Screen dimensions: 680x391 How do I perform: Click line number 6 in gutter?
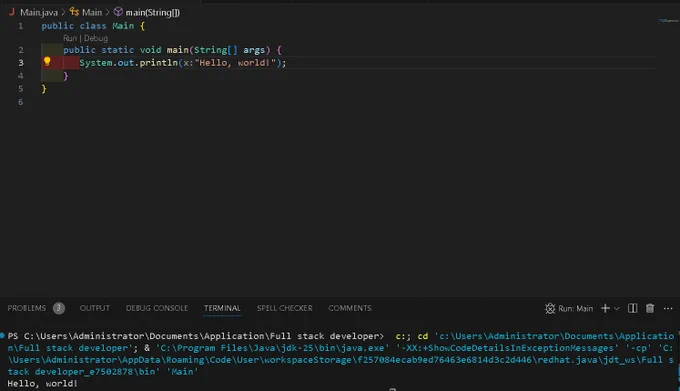(x=20, y=102)
